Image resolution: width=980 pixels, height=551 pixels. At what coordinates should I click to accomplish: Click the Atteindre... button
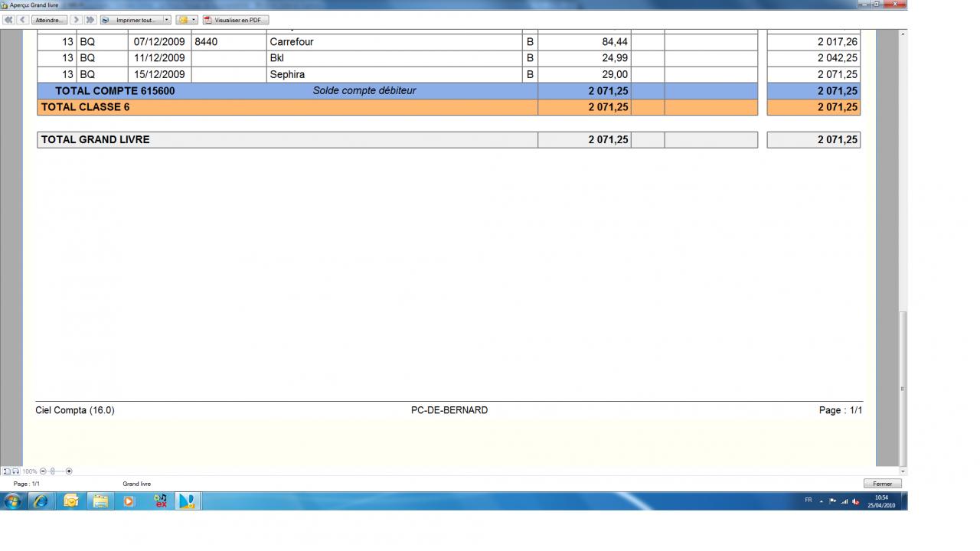pyautogui.click(x=51, y=20)
